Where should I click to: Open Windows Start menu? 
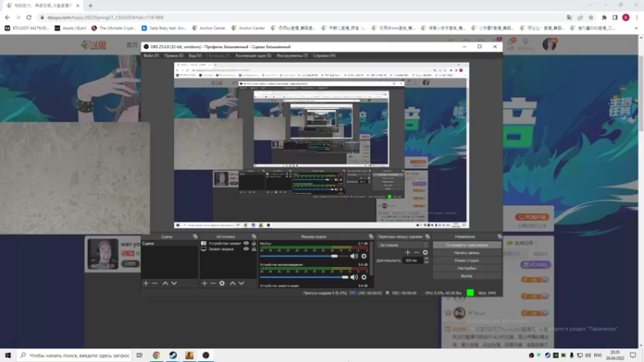tap(8, 355)
